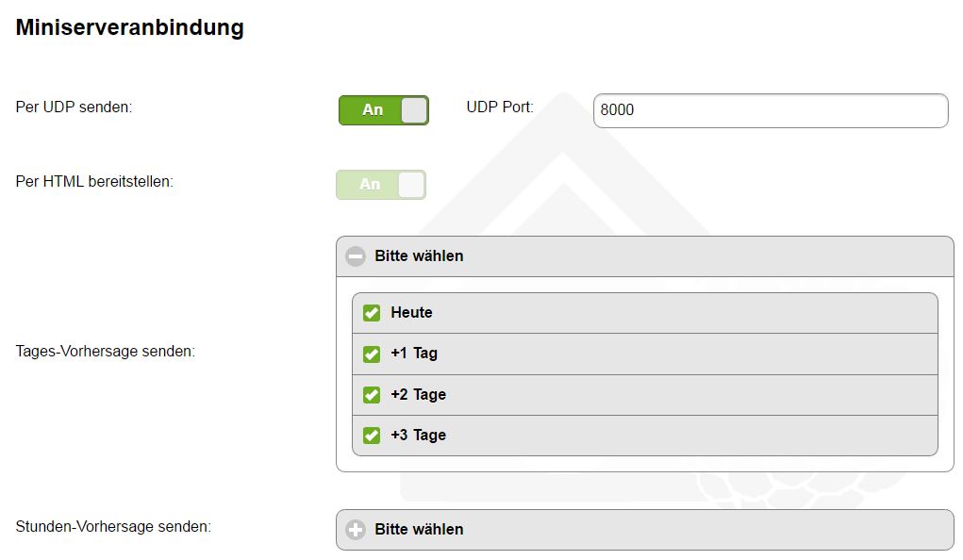Click the 'Tages-Vorhersage senden:' label
The image size is (963, 560).
click(x=106, y=352)
